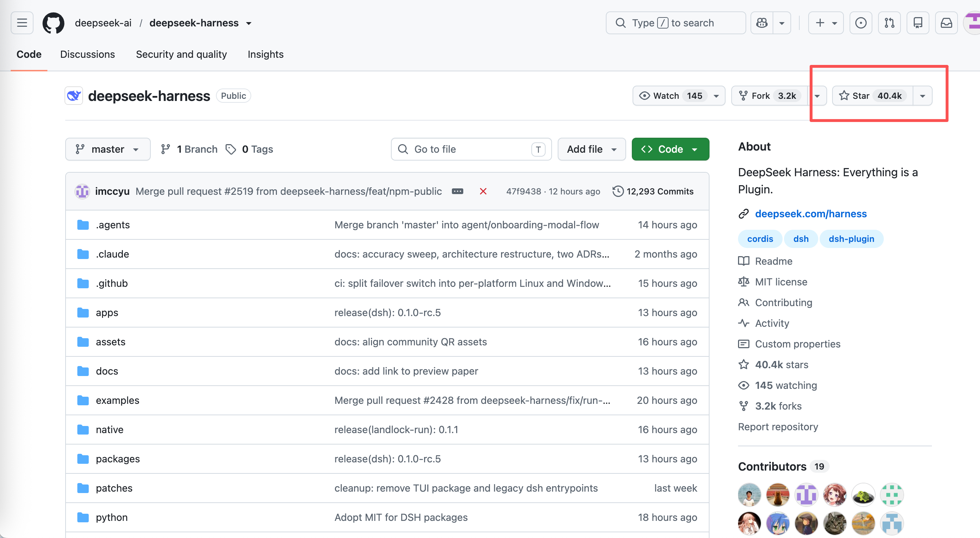Click the Go to file search field
Image resolution: width=980 pixels, height=538 pixels.
471,149
